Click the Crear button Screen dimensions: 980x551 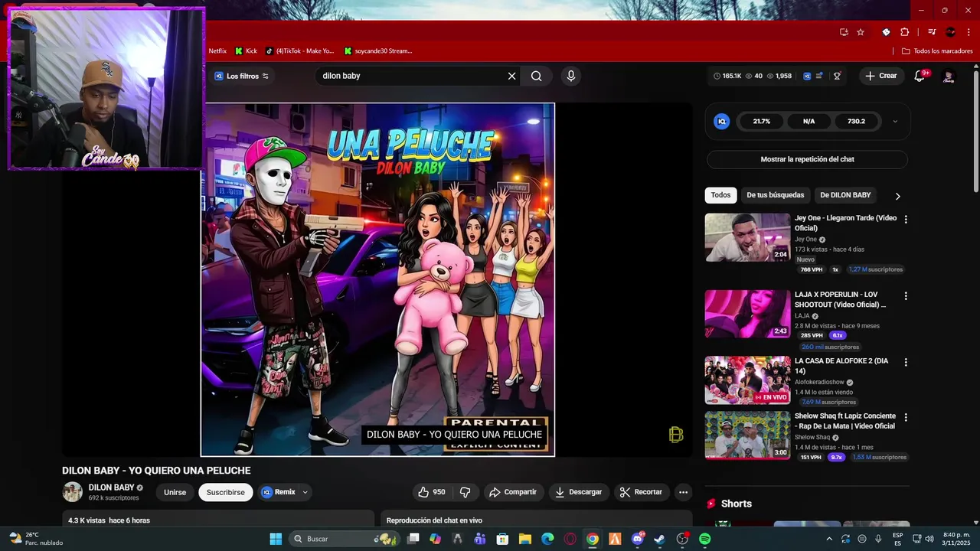point(880,76)
